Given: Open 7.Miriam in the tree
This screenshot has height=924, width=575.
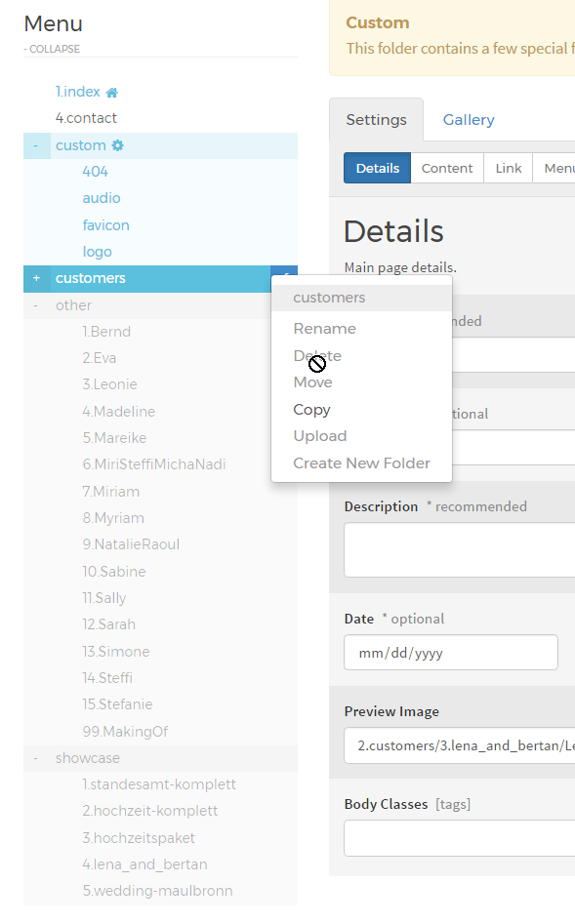Looking at the screenshot, I should (111, 492).
